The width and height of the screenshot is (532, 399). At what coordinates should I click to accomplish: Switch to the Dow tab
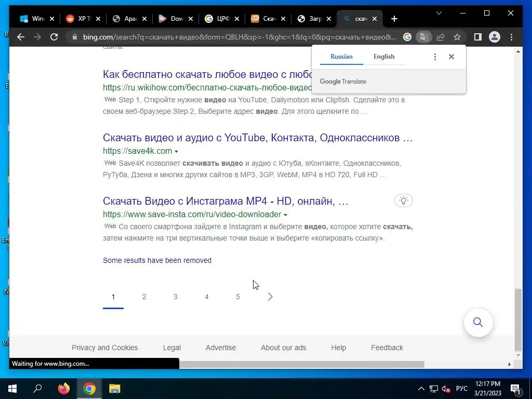coord(171,19)
